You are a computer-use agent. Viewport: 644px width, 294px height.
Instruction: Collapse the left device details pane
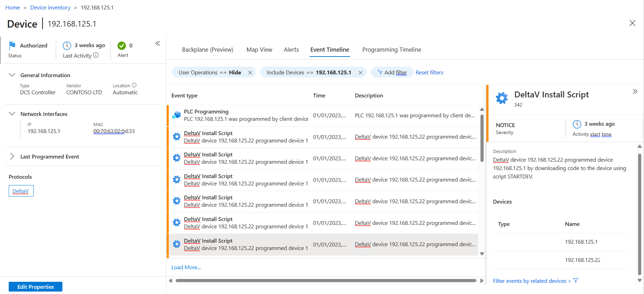click(158, 43)
